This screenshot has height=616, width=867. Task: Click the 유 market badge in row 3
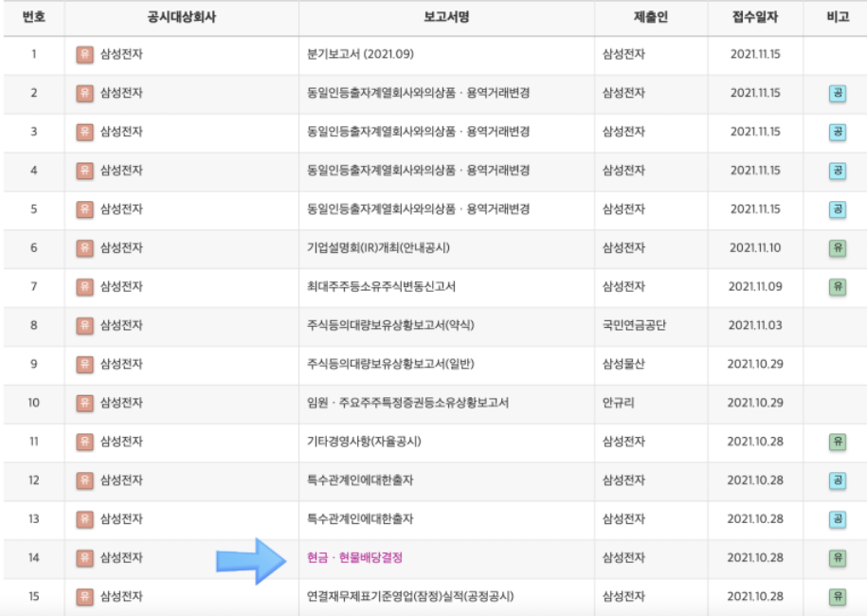point(84,132)
